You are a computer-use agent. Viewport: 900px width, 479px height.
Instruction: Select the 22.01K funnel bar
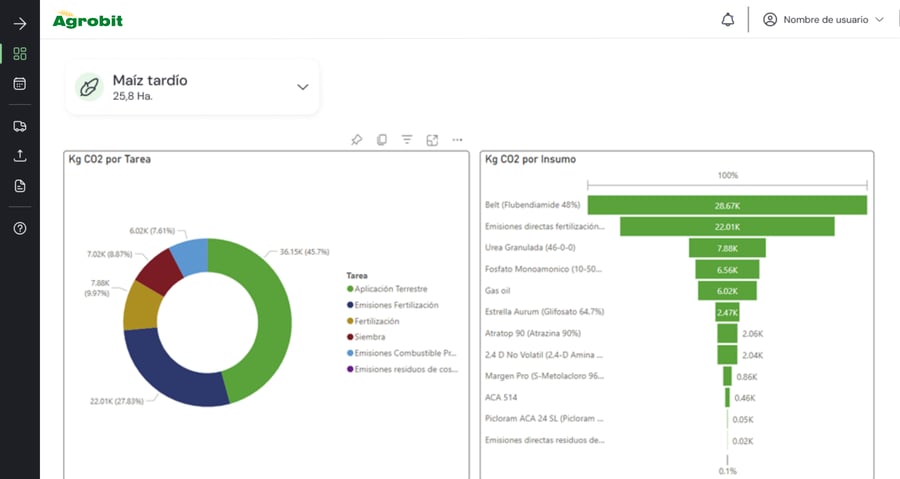point(727,227)
